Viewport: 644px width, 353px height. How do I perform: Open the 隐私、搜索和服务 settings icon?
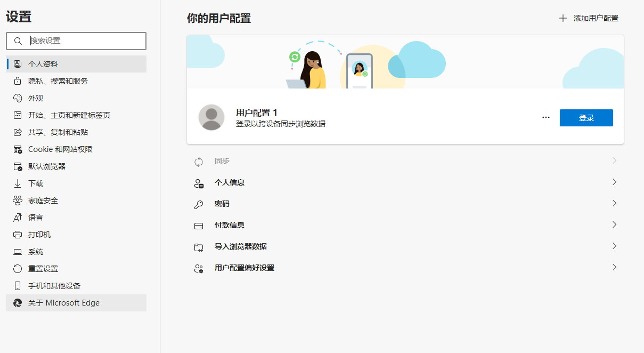click(17, 81)
